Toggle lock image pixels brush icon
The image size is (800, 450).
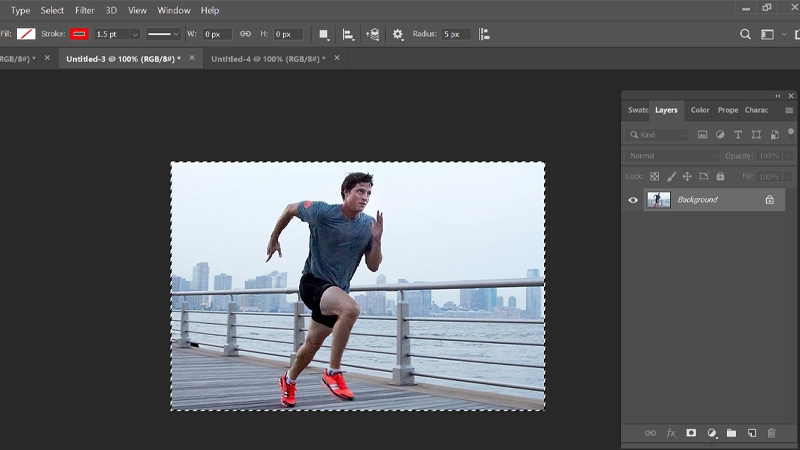click(671, 177)
